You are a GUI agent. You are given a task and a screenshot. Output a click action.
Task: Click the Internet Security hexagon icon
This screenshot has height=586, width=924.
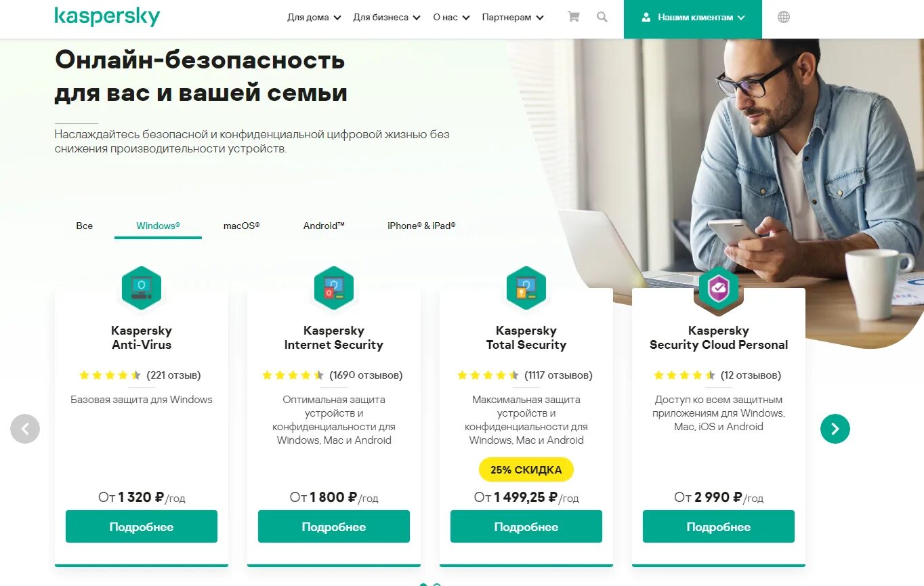[x=334, y=288]
